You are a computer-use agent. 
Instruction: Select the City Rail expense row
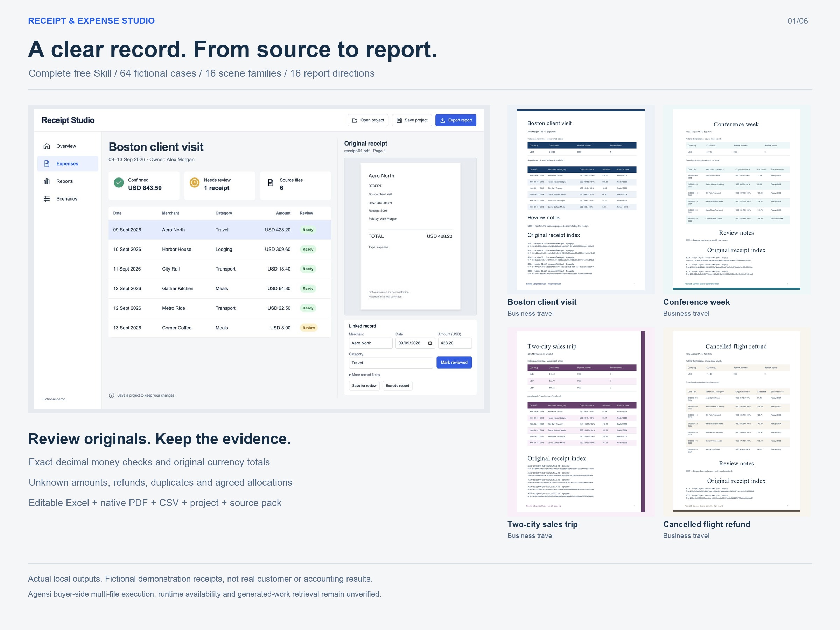[x=219, y=269]
